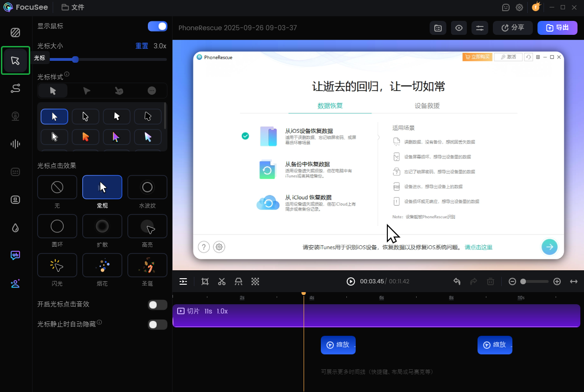Select the 高亮 click effect
The height and width of the screenshot is (392, 584).
[147, 226]
